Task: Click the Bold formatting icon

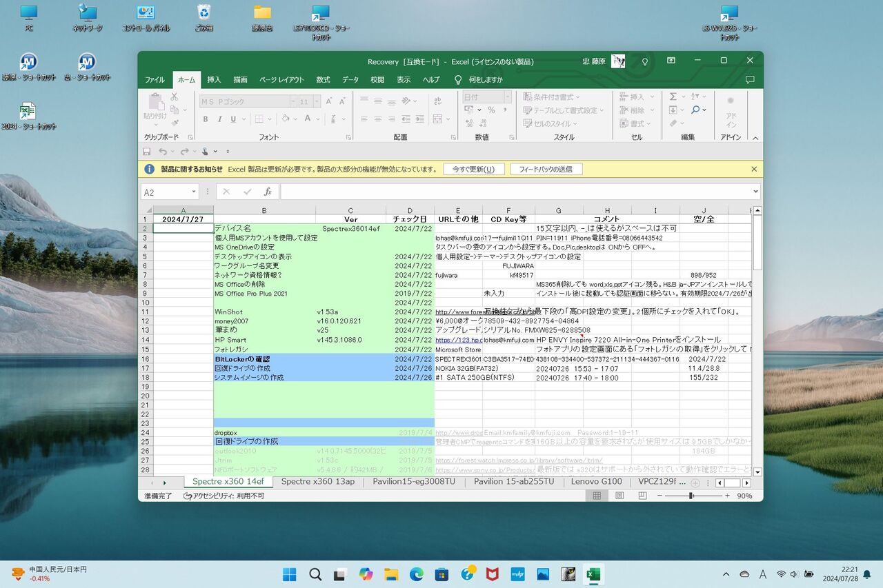Action: coord(206,119)
